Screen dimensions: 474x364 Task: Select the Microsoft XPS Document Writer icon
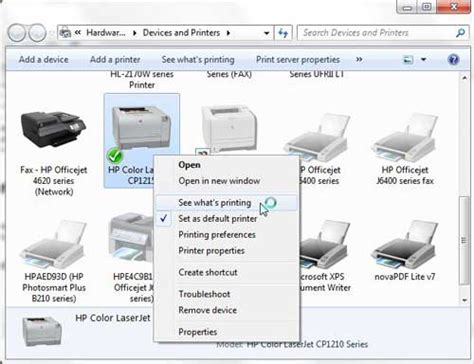325,244
